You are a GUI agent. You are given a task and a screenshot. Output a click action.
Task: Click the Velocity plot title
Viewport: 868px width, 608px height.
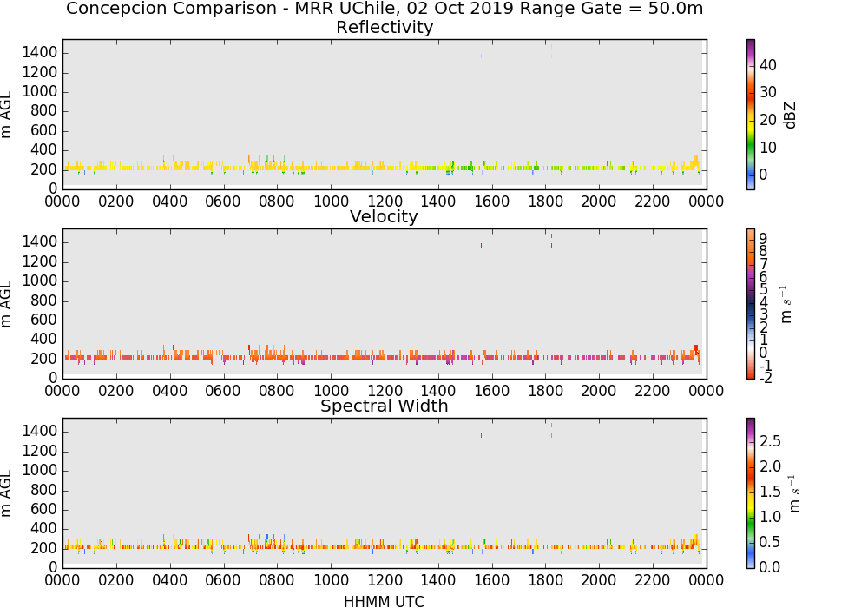(385, 216)
